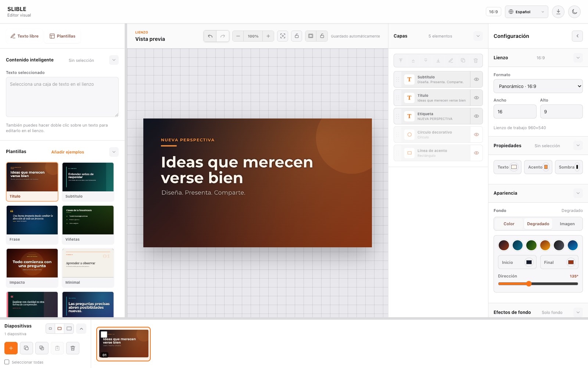
Task: Hide the Subtítulo layer
Action: [476, 79]
